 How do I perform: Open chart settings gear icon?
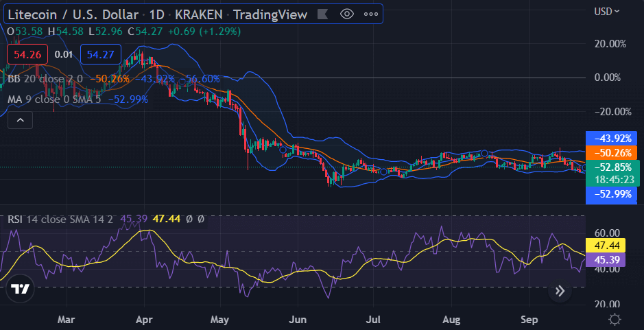tap(615, 319)
